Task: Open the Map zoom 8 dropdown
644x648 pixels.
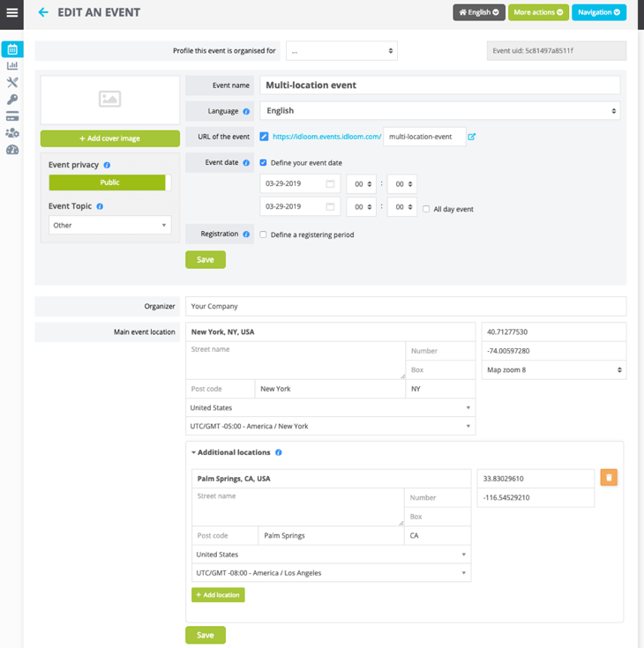Action: click(553, 370)
